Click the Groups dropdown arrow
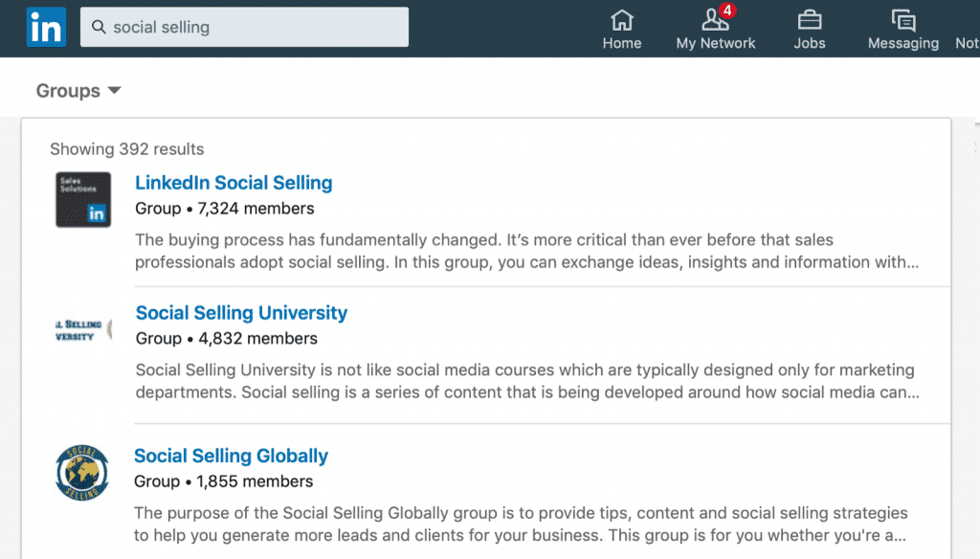The height and width of the screenshot is (559, 980). pyautogui.click(x=115, y=91)
